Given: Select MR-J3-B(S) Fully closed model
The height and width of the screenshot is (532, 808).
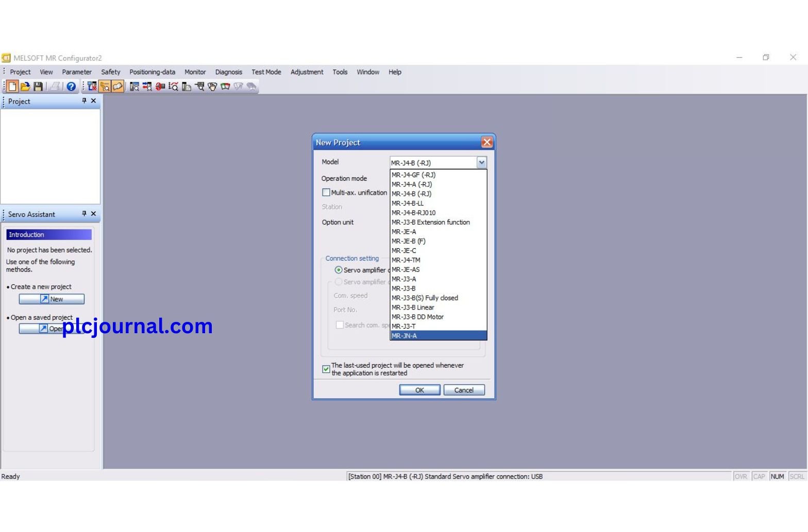Looking at the screenshot, I should coord(439,298).
